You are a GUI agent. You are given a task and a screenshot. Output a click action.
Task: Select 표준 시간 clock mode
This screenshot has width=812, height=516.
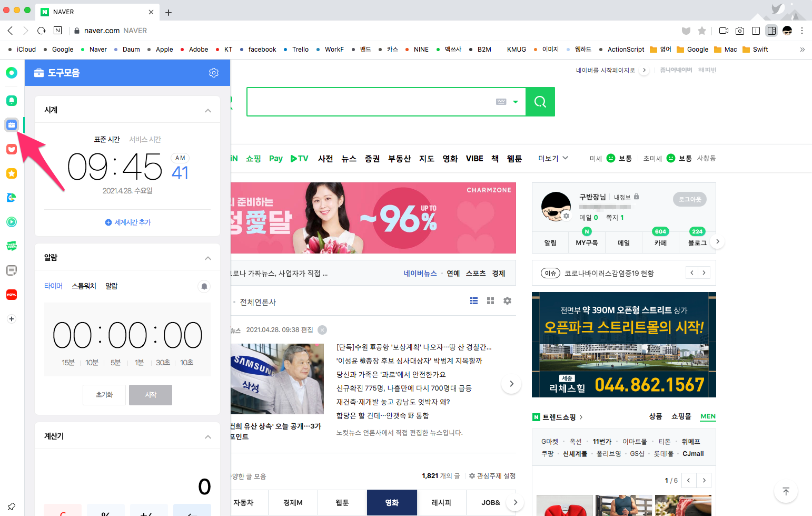(x=107, y=140)
